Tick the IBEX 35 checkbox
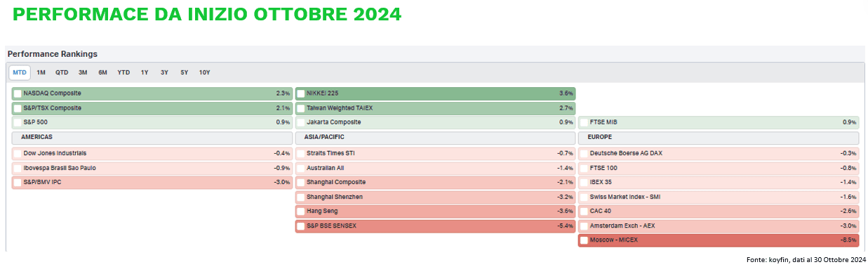Viewport: 868px width, 267px height. pyautogui.click(x=584, y=183)
